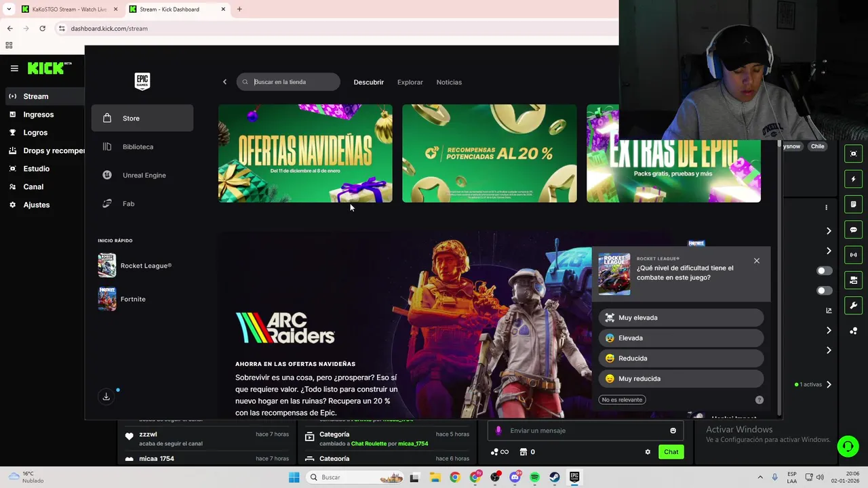Expand the first chevron row in Kick panel
868x488 pixels.
[829, 231]
